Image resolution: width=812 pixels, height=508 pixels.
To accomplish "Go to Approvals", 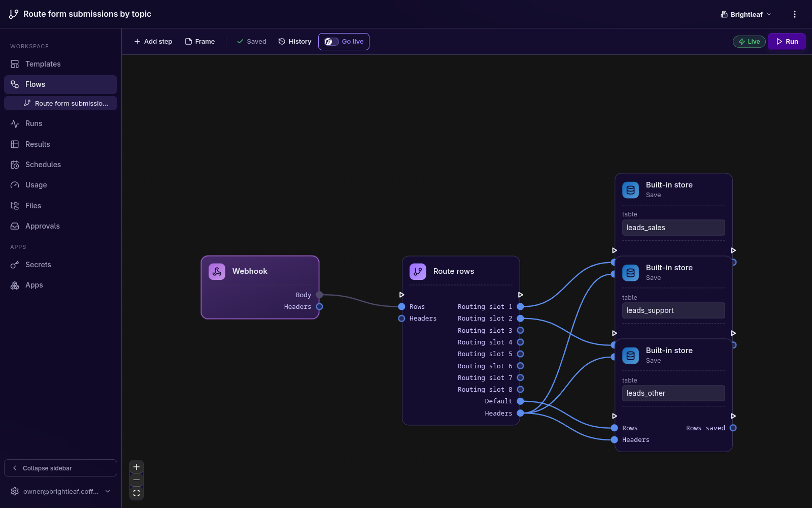I will pos(60,226).
